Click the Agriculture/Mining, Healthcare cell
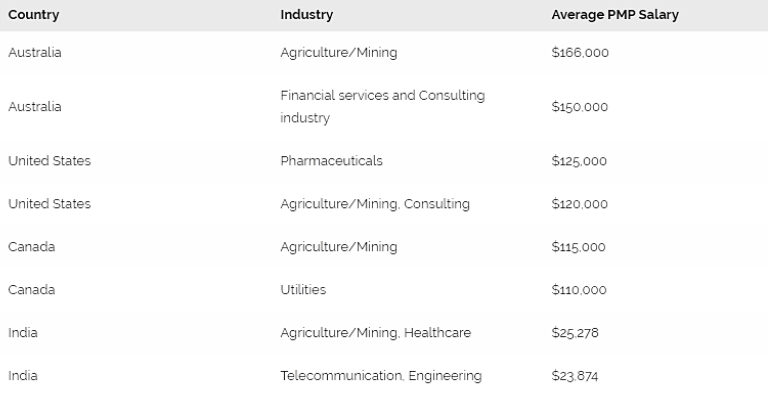 376,333
